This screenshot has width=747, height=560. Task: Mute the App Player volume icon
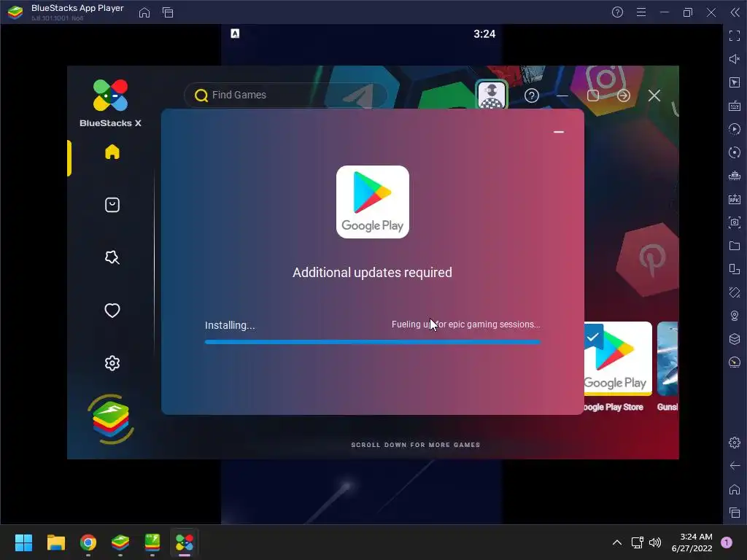pos(735,59)
